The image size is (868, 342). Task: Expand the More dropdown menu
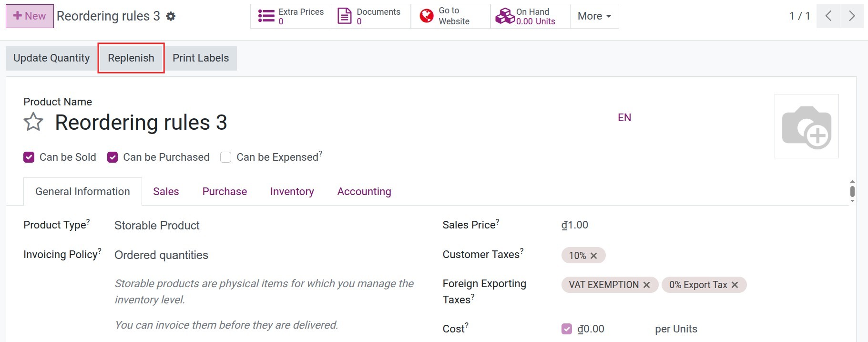point(594,16)
